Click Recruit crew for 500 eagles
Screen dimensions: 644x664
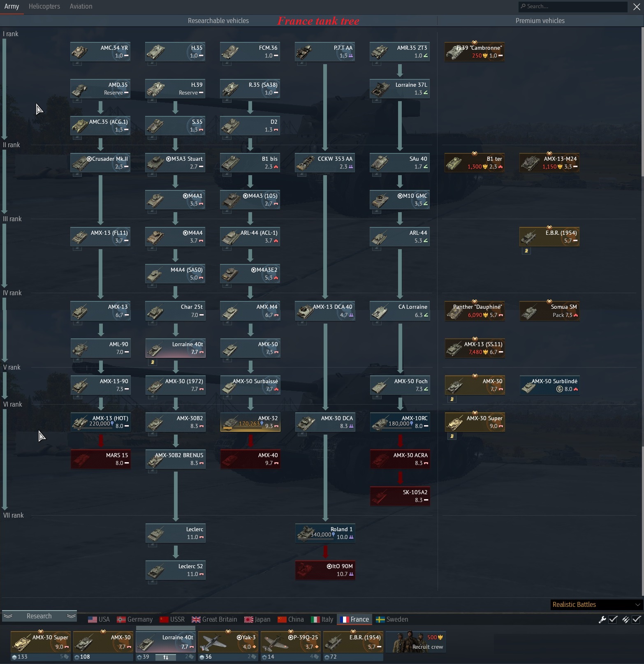[x=417, y=642]
